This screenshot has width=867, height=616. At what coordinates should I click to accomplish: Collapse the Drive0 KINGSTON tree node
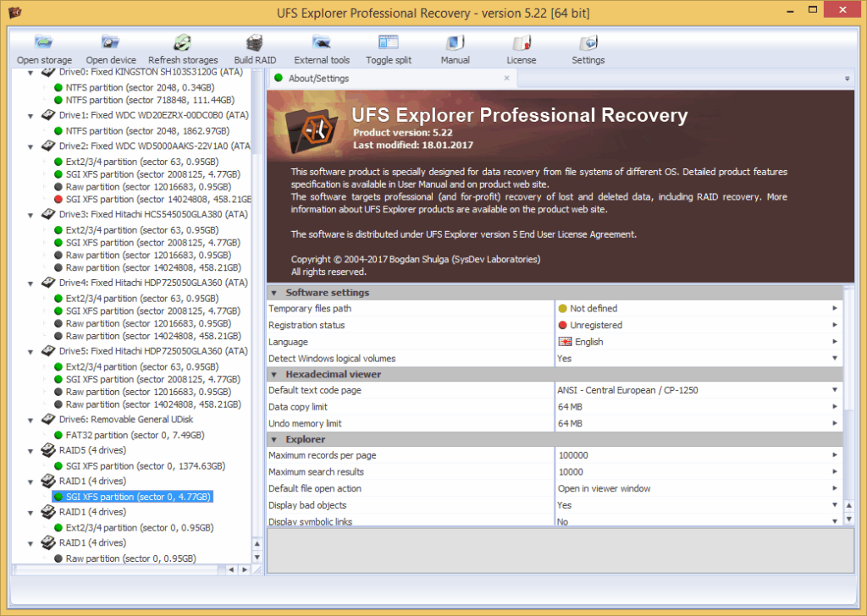click(30, 73)
